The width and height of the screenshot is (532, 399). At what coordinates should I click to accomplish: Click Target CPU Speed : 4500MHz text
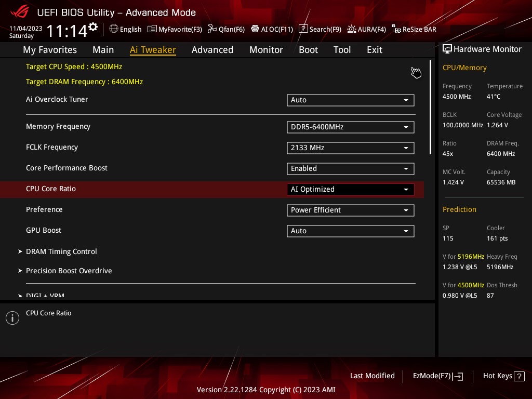pyautogui.click(x=74, y=66)
